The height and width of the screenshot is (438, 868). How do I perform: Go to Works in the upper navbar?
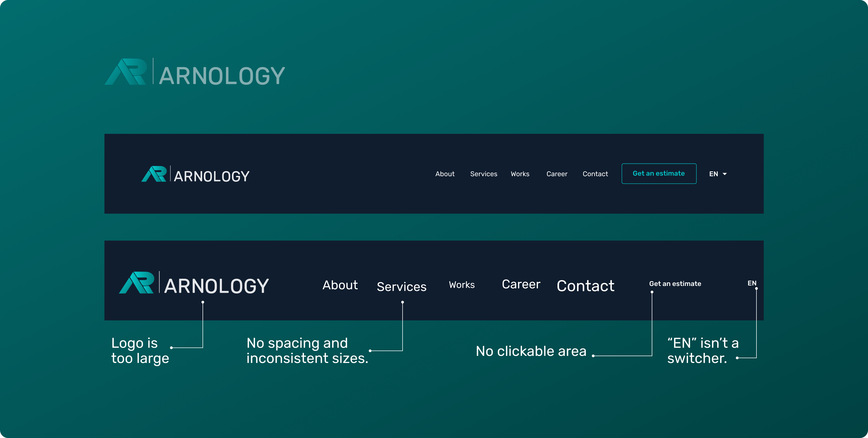[520, 174]
